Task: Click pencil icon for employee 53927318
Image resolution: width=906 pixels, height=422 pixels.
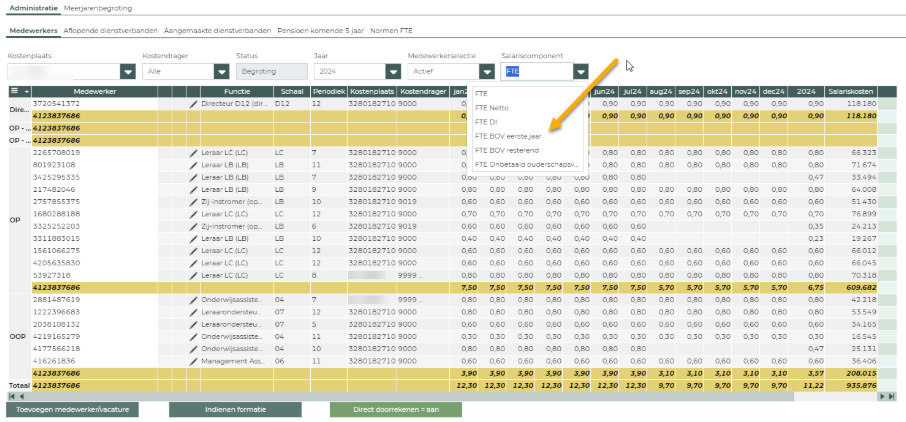Action: tap(194, 274)
